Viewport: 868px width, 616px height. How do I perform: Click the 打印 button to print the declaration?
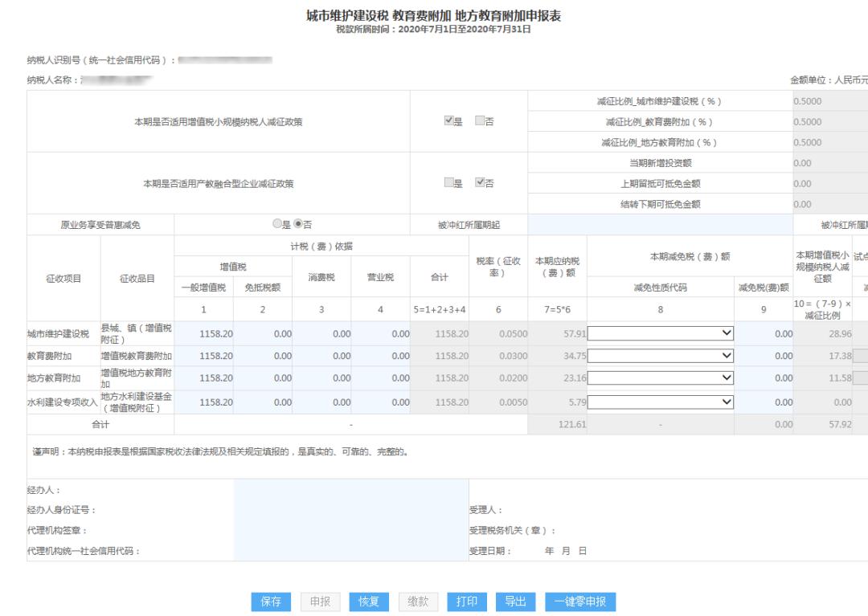point(467,602)
